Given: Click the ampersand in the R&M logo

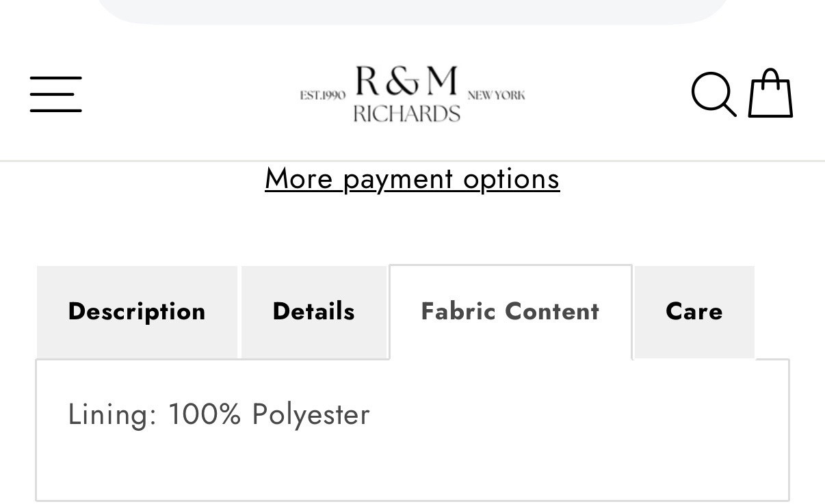Looking at the screenshot, I should (406, 83).
